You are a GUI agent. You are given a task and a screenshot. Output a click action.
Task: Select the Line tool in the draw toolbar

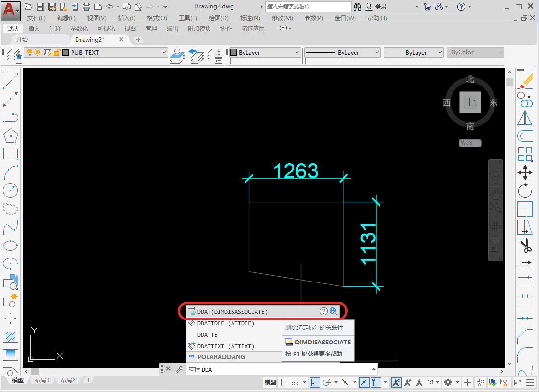coord(11,81)
